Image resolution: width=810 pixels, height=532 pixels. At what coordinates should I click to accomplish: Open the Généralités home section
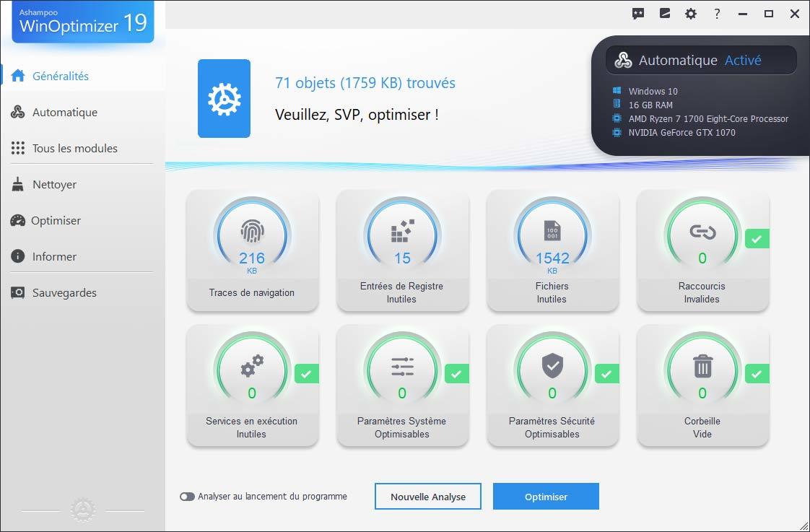(x=82, y=76)
